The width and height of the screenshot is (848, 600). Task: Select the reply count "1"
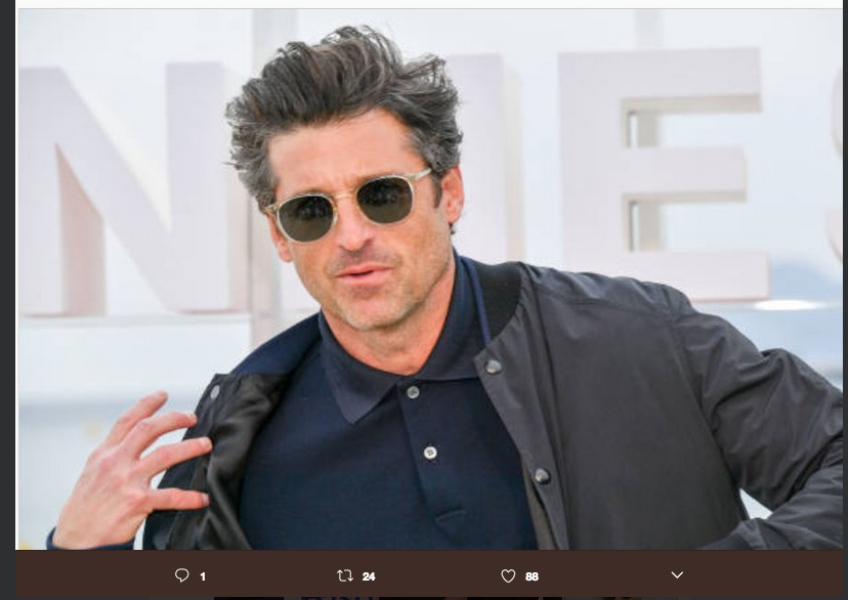[203, 577]
